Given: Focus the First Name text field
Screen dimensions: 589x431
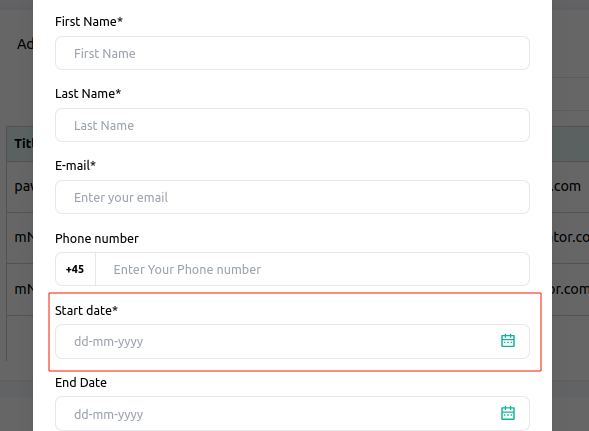Looking at the screenshot, I should pos(292,53).
